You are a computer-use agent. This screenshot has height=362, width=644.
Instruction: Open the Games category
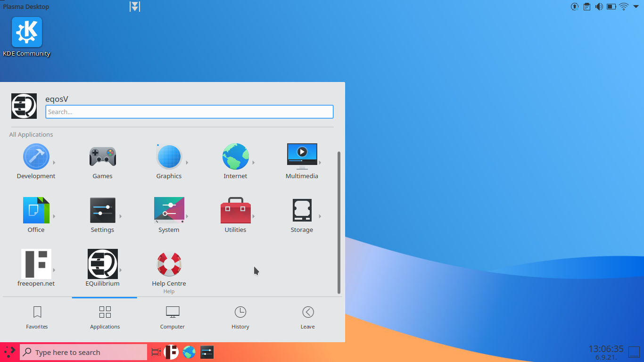click(x=103, y=162)
